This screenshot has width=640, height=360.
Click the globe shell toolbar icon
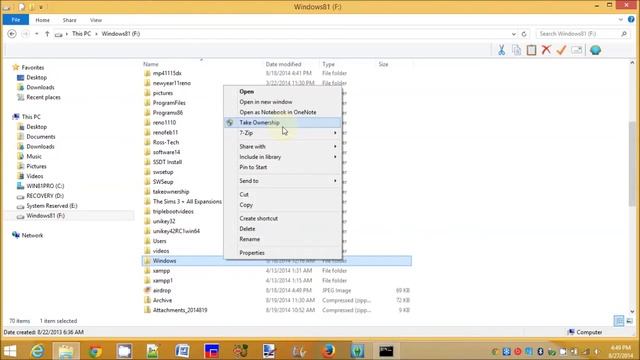596,50
